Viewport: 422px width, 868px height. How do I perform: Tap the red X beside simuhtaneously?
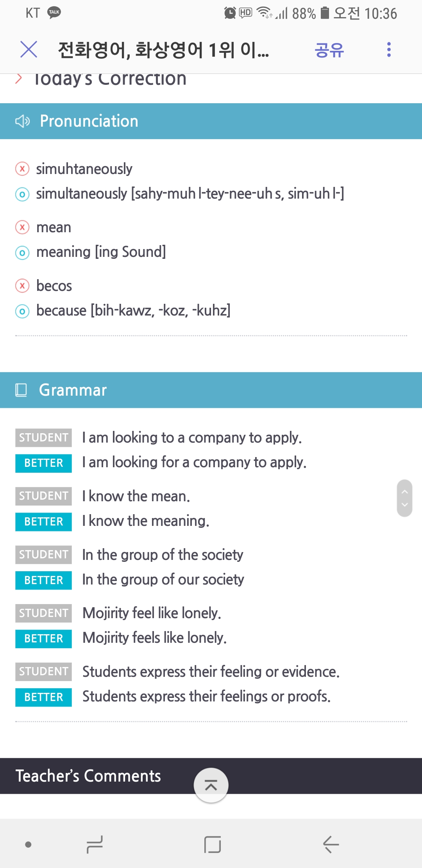(x=22, y=169)
